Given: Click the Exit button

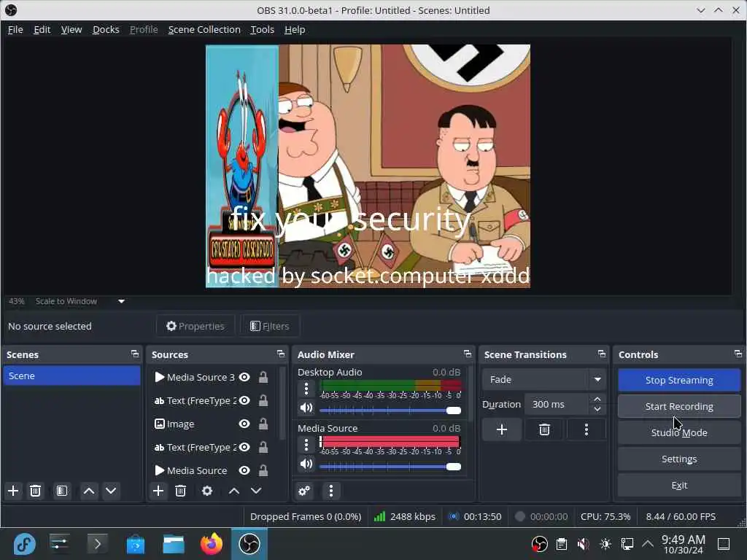Looking at the screenshot, I should click(679, 485).
